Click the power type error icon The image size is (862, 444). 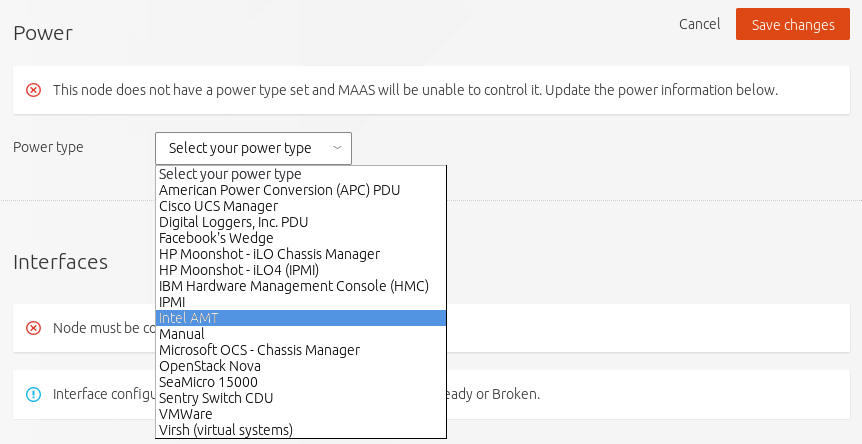click(x=33, y=90)
